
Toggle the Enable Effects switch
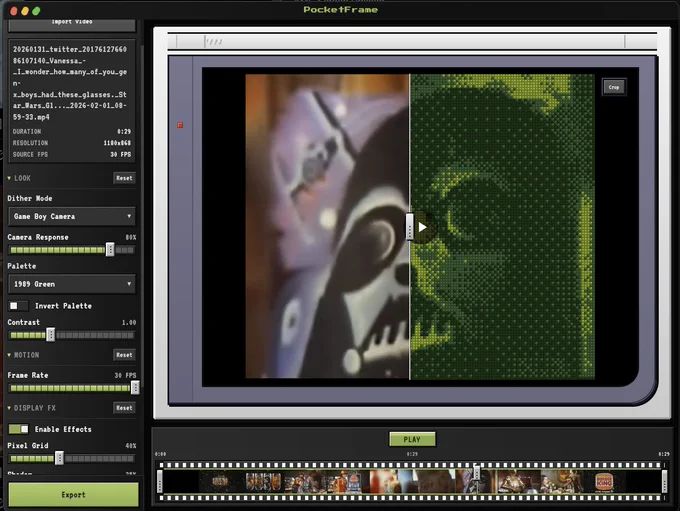(x=18, y=429)
